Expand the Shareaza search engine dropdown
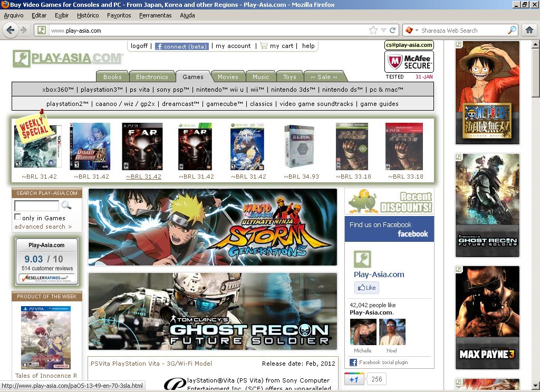 coord(417,30)
